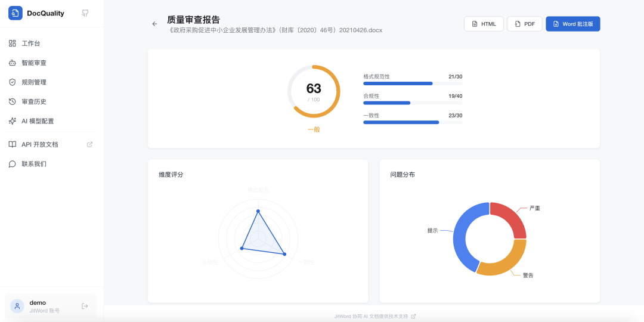
Task: Click the JitWord 账号 label
Action: tap(44, 311)
